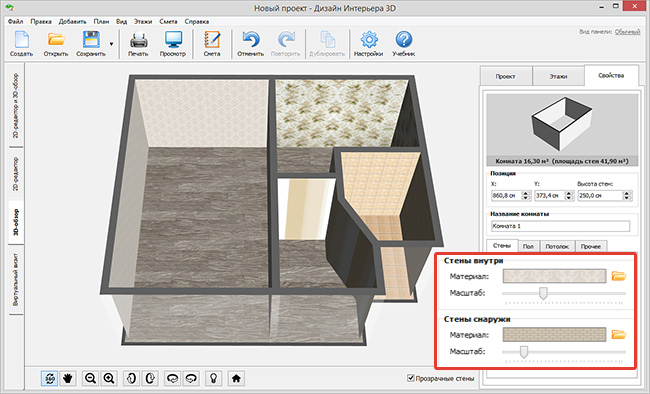Select the Пол properties tab
The image size is (650, 394).
tap(528, 246)
